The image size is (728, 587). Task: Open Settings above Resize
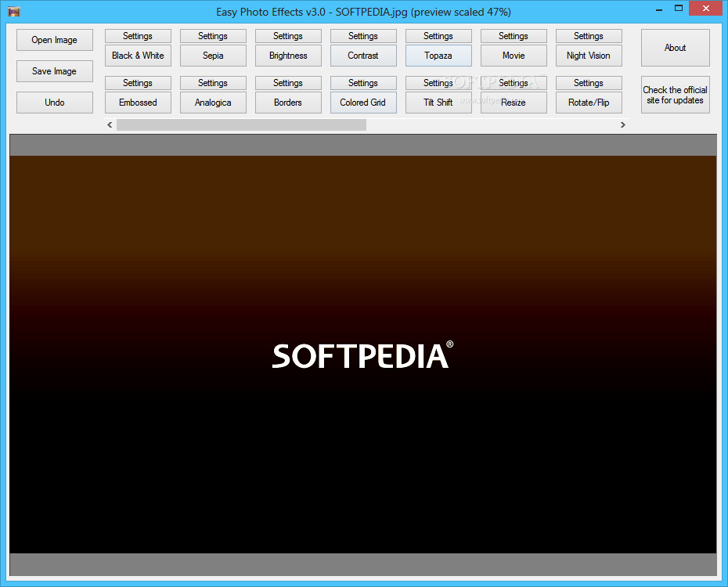point(514,83)
